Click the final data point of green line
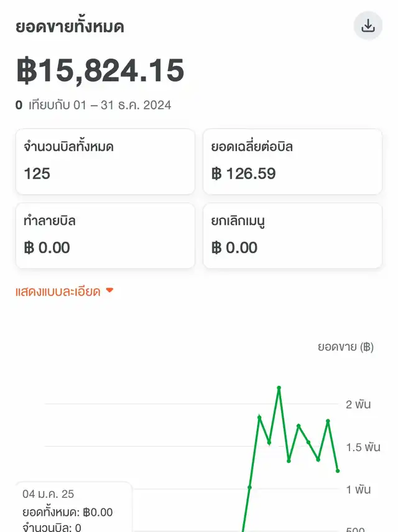 point(338,470)
